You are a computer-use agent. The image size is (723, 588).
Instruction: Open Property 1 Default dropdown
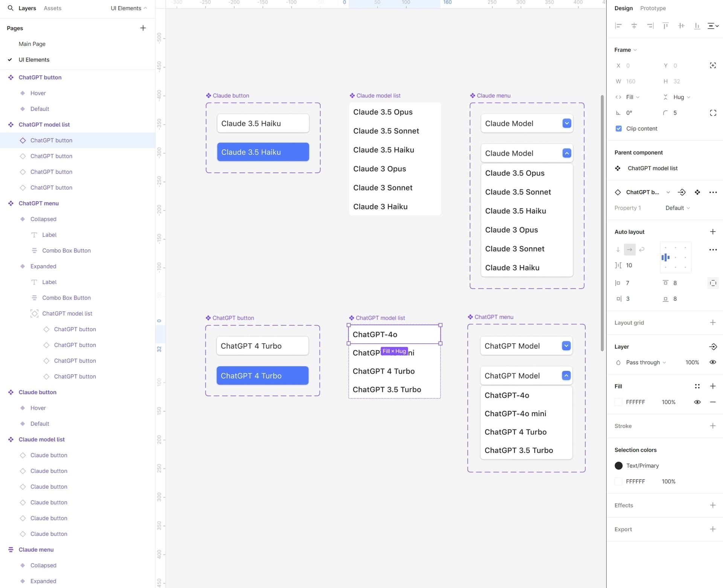(x=677, y=208)
